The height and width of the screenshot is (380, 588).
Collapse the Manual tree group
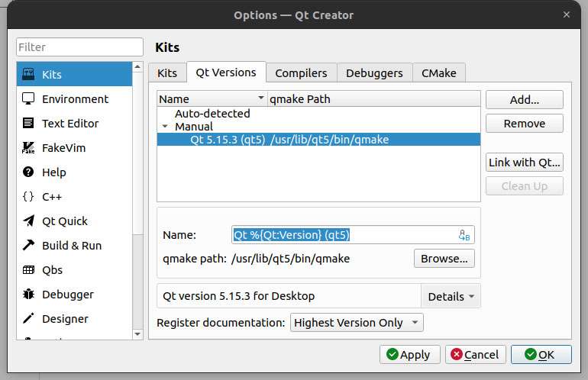point(164,127)
